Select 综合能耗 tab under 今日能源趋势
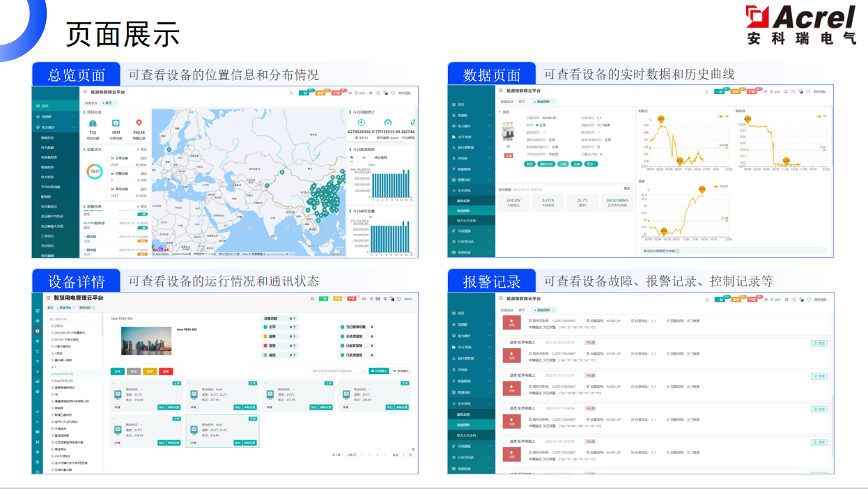The height and width of the screenshot is (489, 868). point(380,157)
